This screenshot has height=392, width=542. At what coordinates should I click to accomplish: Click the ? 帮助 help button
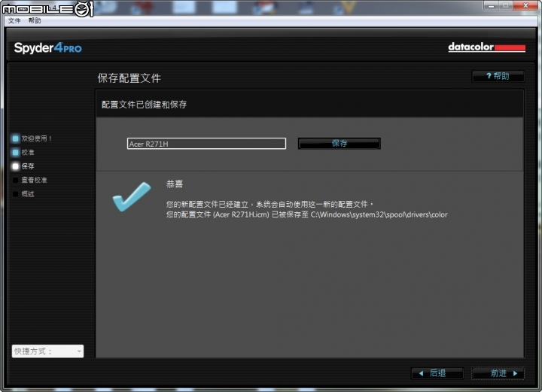[x=498, y=76]
